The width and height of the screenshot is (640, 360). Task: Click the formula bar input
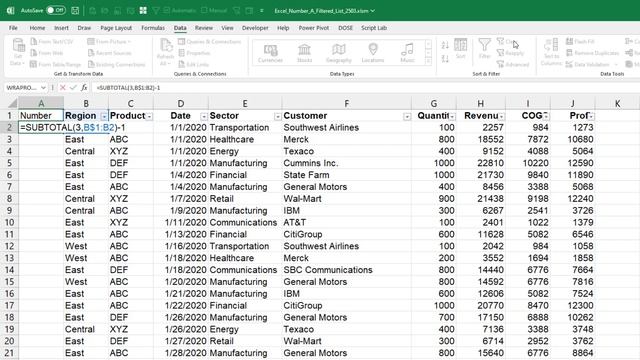pos(365,88)
